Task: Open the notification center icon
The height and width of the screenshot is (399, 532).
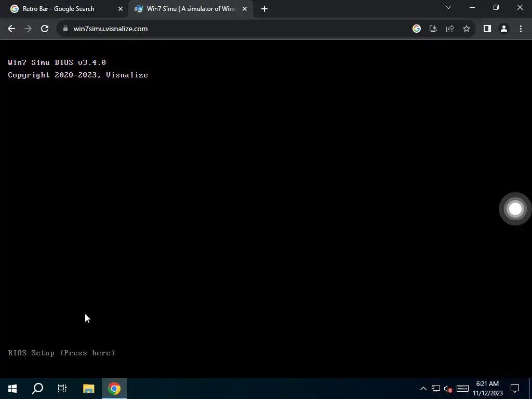Action: pyautogui.click(x=515, y=389)
